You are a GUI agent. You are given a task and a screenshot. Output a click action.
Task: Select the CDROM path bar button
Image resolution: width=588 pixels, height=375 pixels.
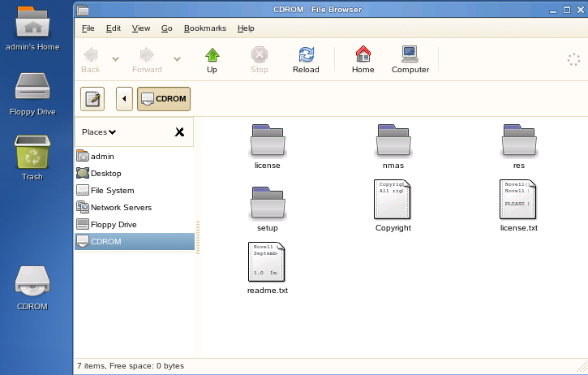point(164,99)
